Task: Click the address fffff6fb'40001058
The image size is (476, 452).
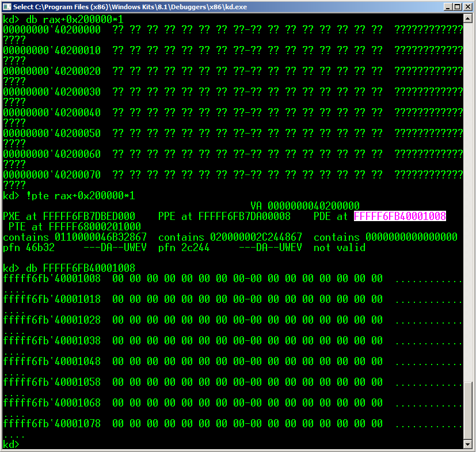Action: [52, 382]
